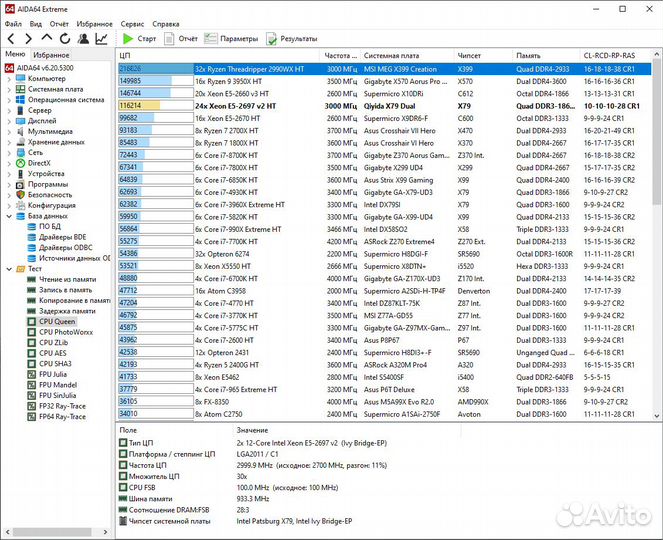Start benchmark with green Старт button

[139, 39]
